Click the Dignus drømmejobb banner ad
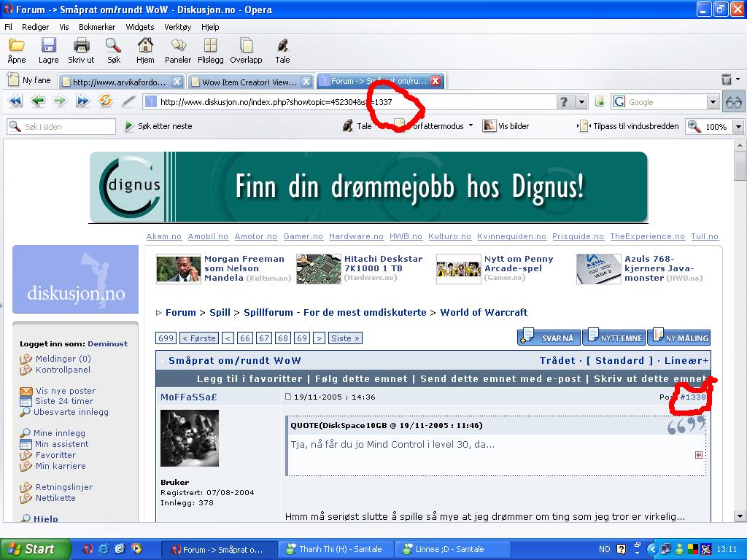 [x=368, y=187]
